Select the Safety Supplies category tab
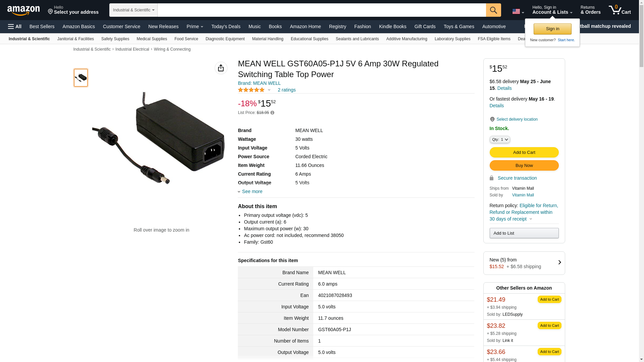 (x=115, y=39)
